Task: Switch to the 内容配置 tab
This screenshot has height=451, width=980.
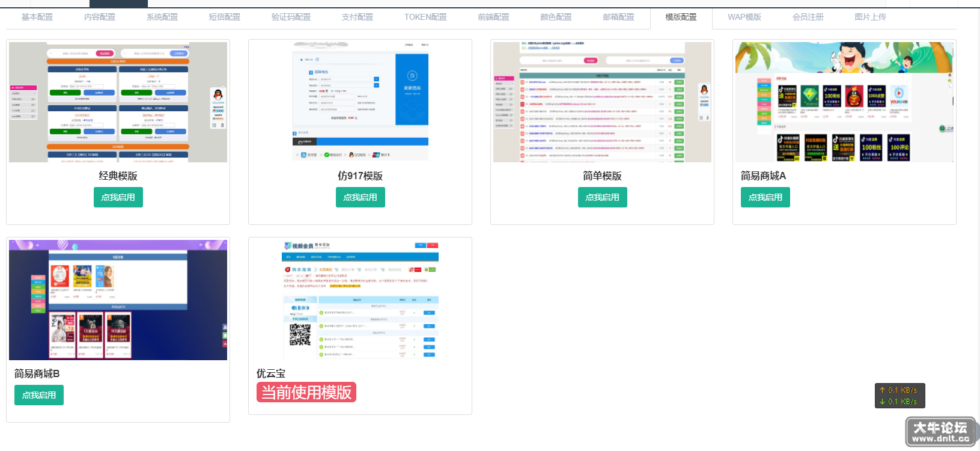Action: click(100, 17)
